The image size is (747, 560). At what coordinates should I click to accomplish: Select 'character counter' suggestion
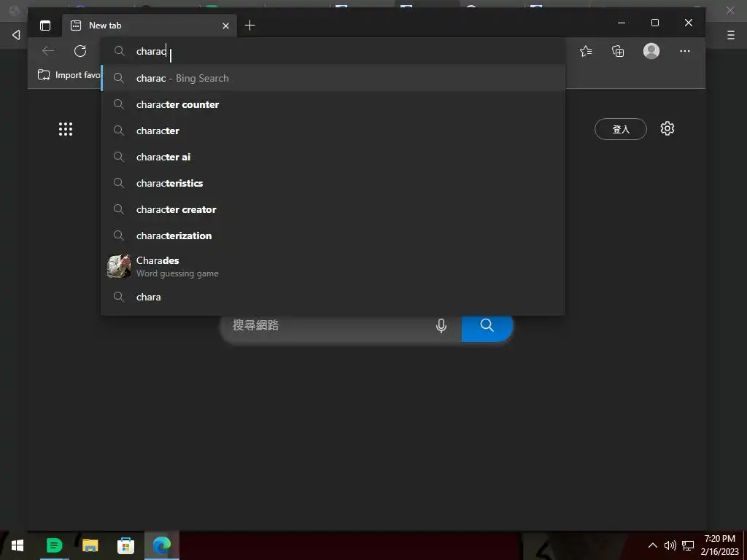click(333, 104)
